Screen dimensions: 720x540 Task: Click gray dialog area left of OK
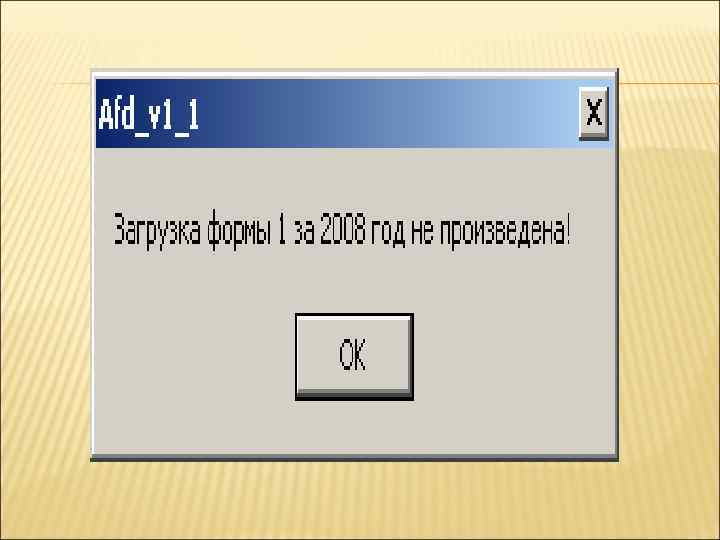[x=193, y=357]
